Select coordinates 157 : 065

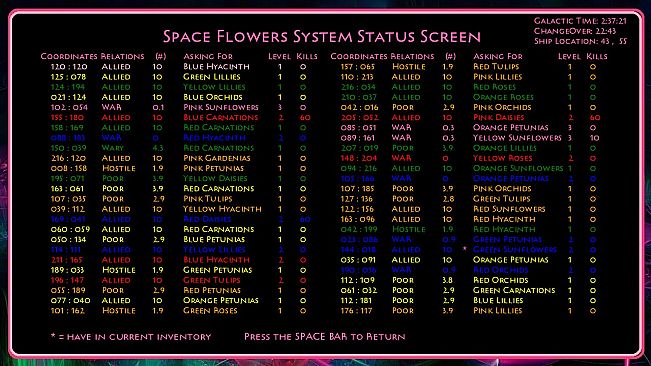tap(357, 66)
